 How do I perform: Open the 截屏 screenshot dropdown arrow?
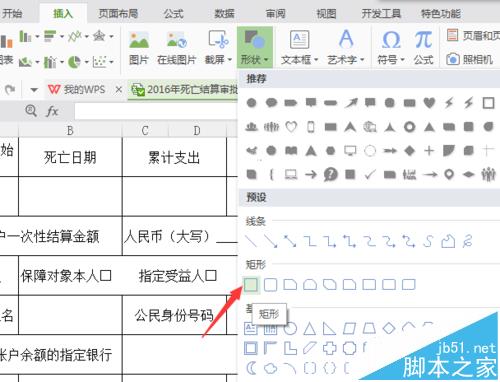click(230, 60)
